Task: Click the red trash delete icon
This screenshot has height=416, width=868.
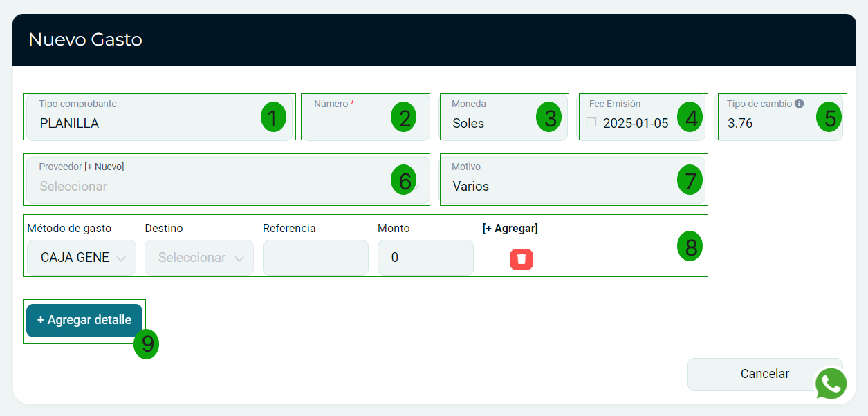Action: (x=521, y=259)
